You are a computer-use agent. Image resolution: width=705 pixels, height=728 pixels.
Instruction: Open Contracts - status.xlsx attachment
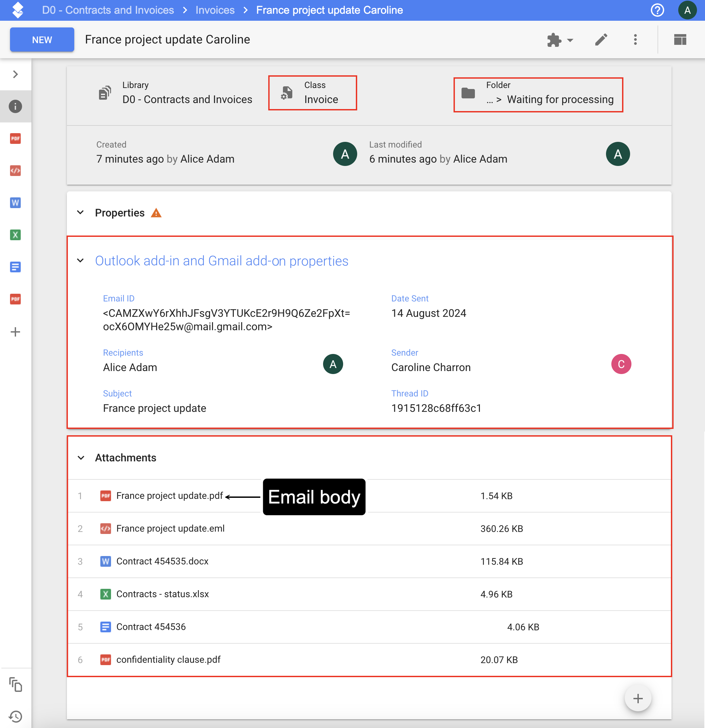click(x=163, y=594)
